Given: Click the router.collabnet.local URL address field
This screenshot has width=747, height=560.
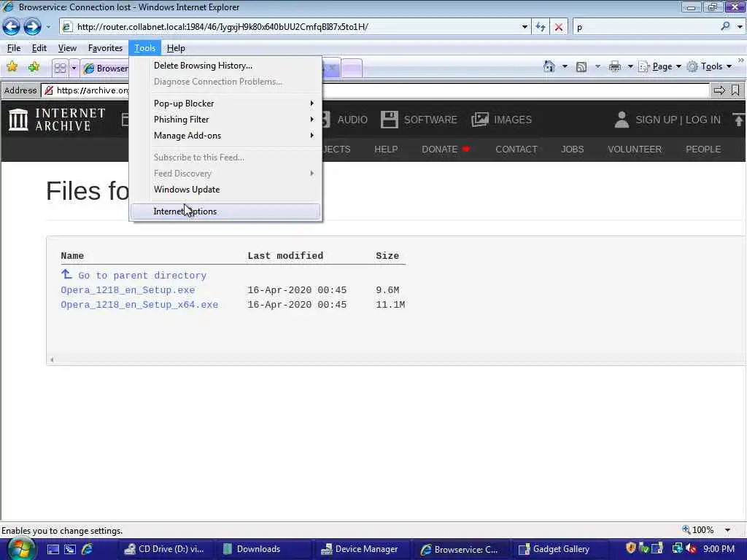Looking at the screenshot, I should [295, 27].
